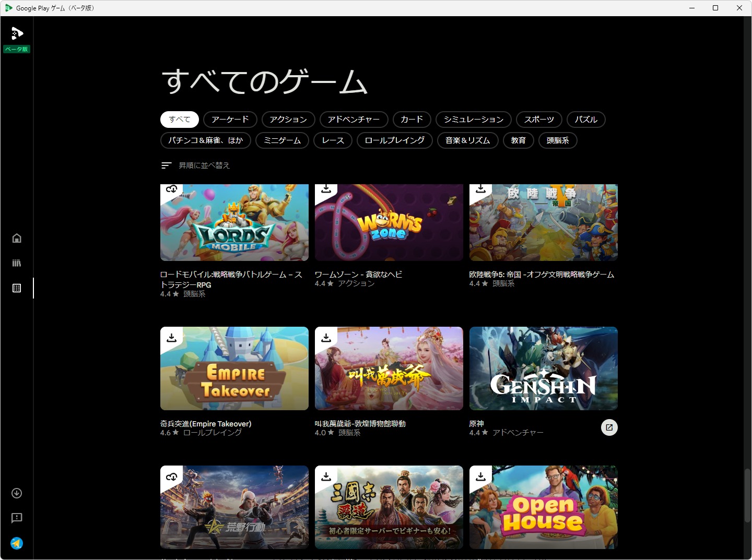Enable the アクション category filter

click(x=288, y=120)
